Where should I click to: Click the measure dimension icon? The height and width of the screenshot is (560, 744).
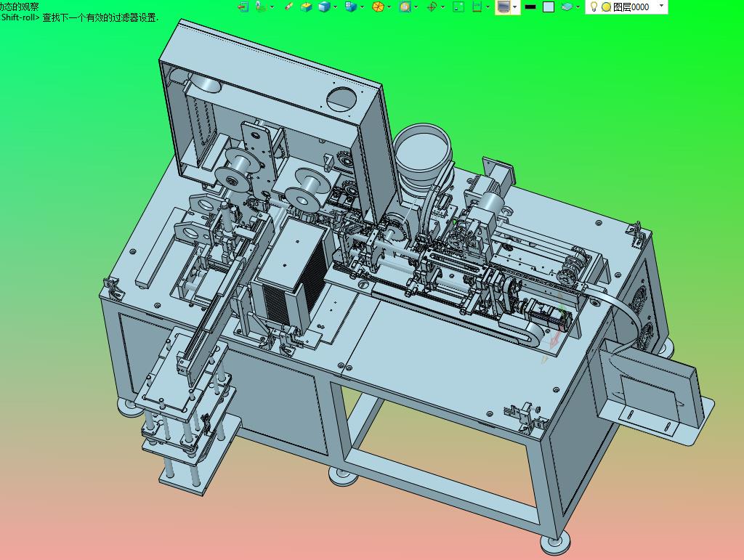click(477, 7)
